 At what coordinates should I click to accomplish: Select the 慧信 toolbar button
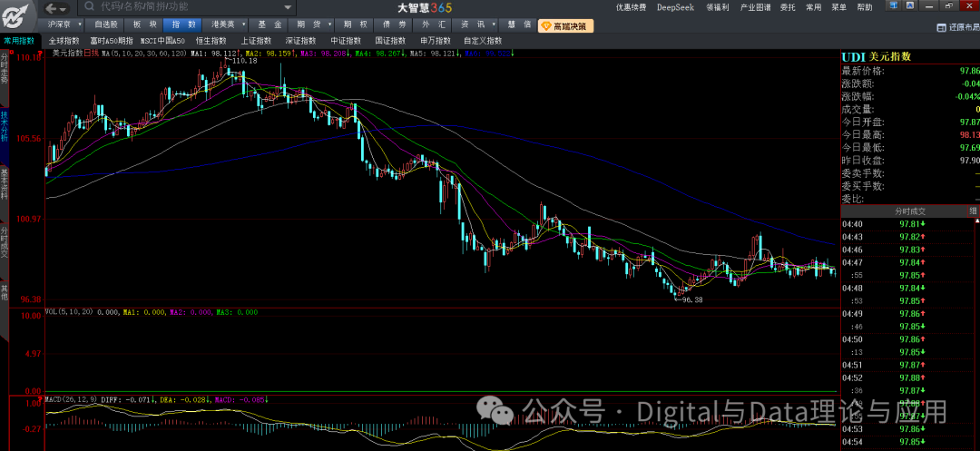point(519,25)
